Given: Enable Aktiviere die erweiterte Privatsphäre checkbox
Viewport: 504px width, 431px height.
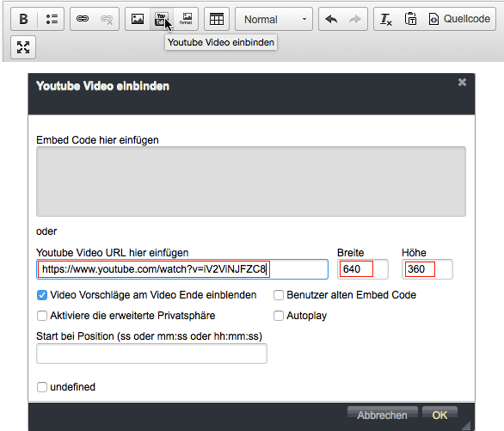Looking at the screenshot, I should tap(42, 316).
